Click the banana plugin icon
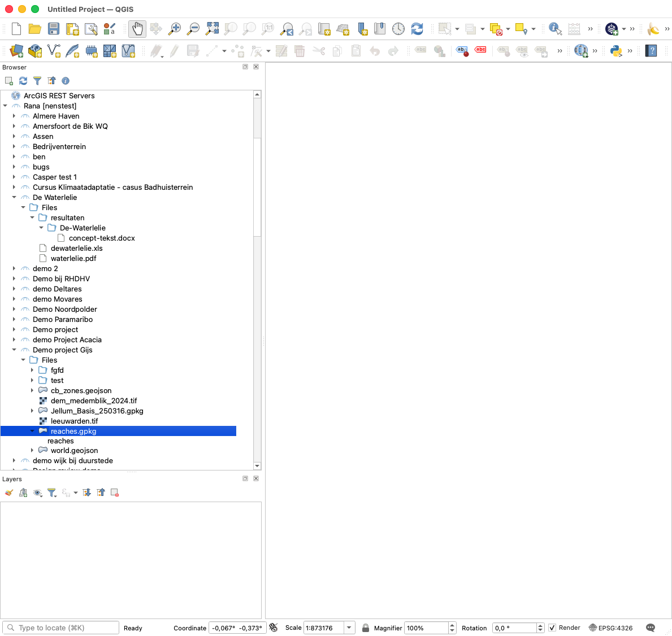Viewport: 672px width, 636px height. pyautogui.click(x=653, y=29)
